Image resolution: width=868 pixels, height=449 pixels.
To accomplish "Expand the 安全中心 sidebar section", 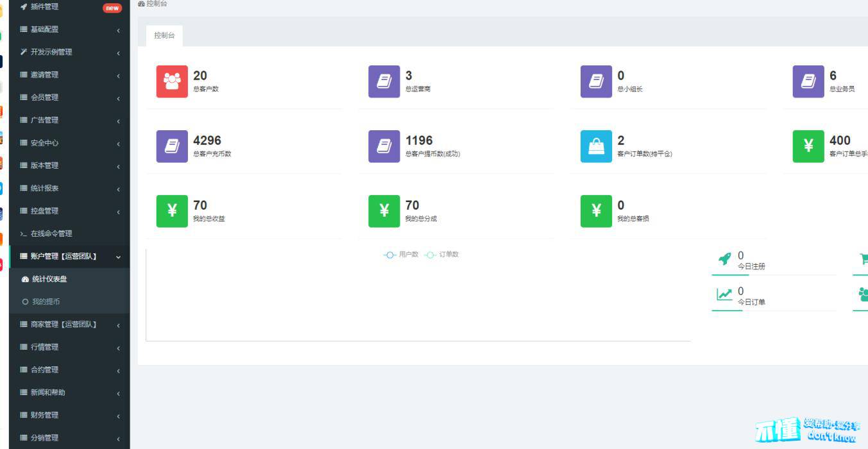I will click(x=69, y=143).
